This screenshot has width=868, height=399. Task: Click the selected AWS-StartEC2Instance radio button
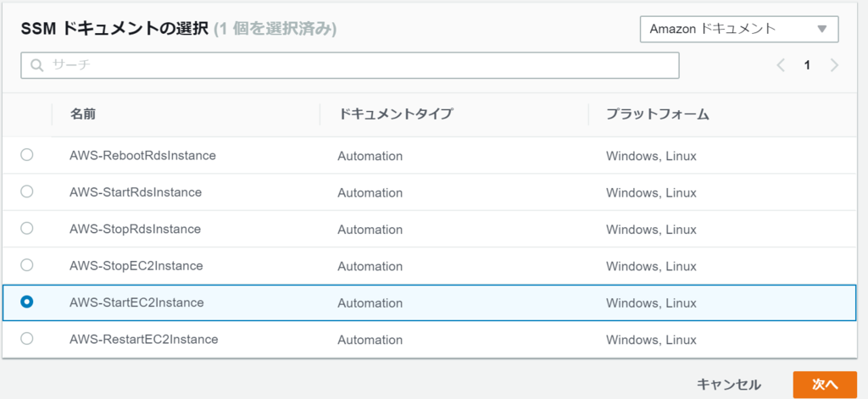click(x=26, y=302)
